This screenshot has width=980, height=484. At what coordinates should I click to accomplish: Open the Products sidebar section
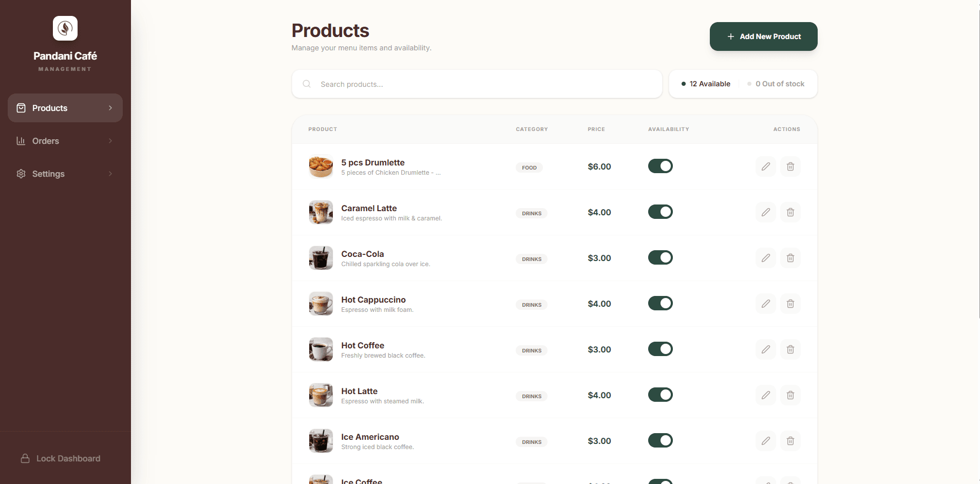[x=65, y=108]
